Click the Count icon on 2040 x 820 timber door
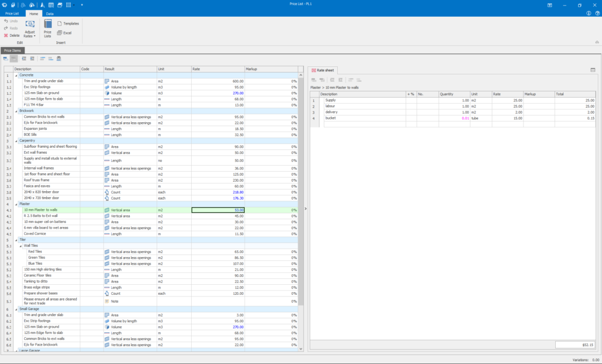This screenshot has width=602, height=364. click(x=106, y=192)
